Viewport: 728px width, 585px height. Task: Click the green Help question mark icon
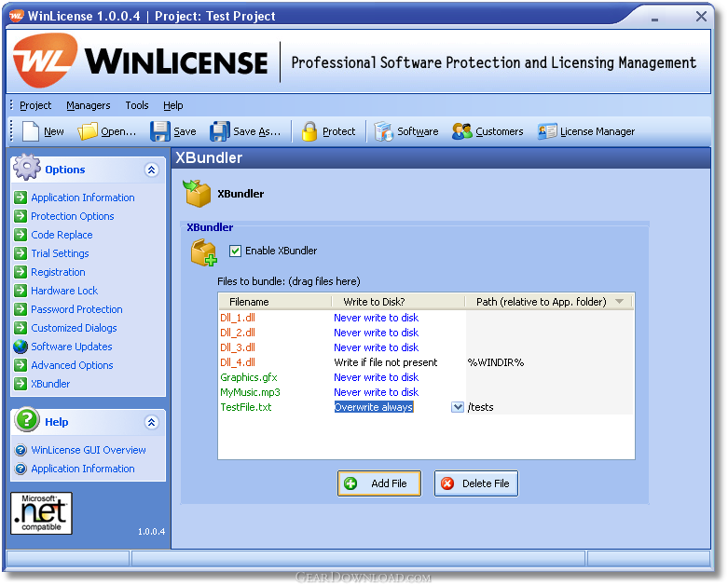click(x=27, y=420)
